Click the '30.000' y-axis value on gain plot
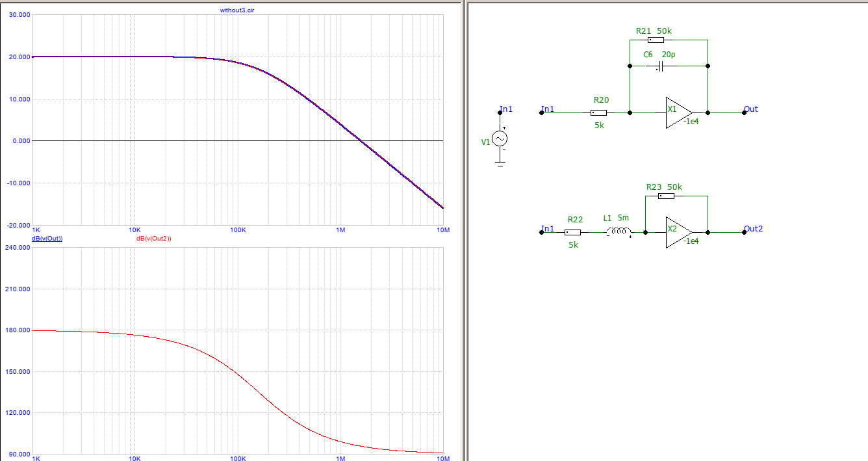This screenshot has height=461, width=868. pyautogui.click(x=19, y=15)
